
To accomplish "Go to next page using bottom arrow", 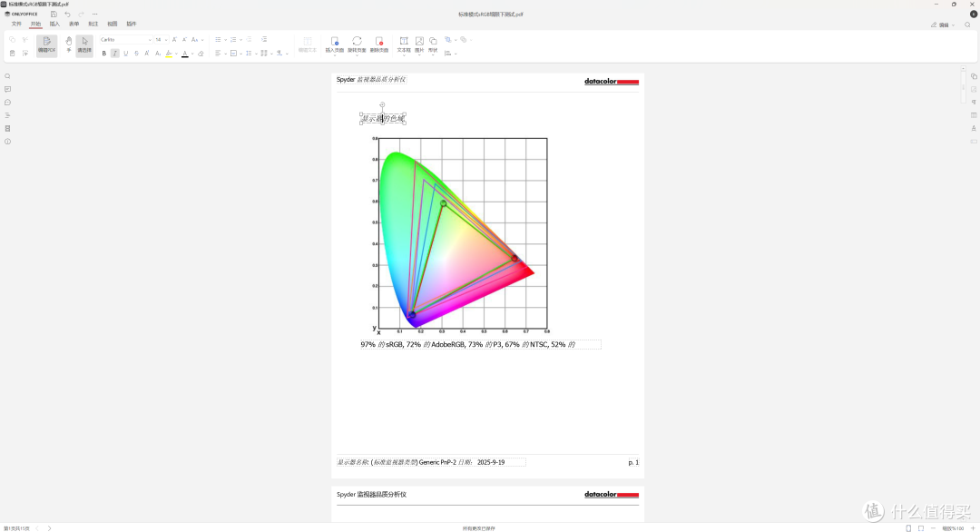I will 49,528.
